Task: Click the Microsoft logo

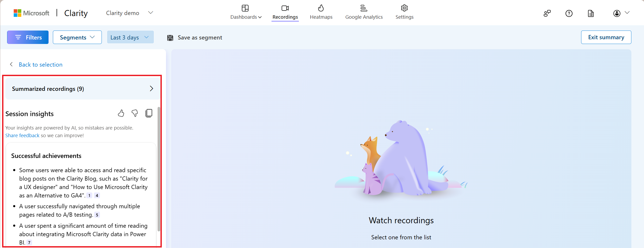Action: click(x=31, y=13)
